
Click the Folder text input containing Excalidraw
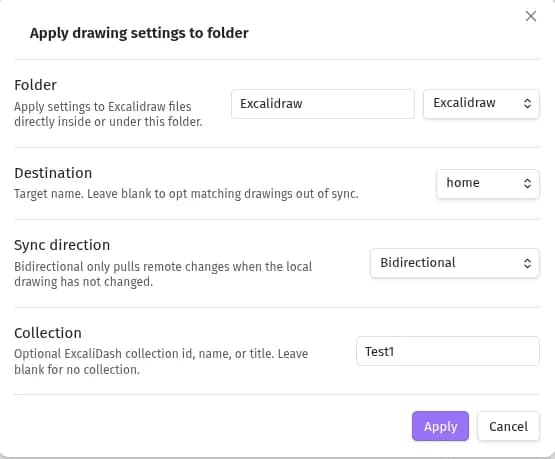point(323,104)
